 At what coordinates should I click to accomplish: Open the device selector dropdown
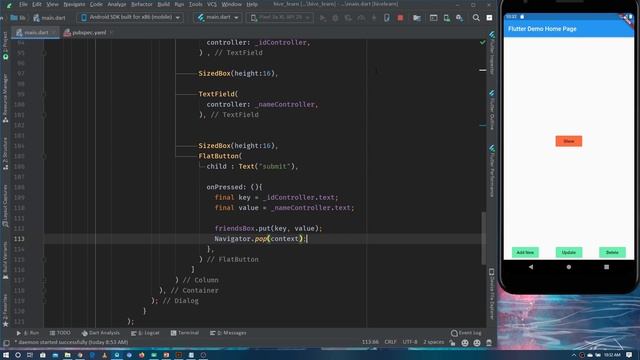(x=130, y=18)
